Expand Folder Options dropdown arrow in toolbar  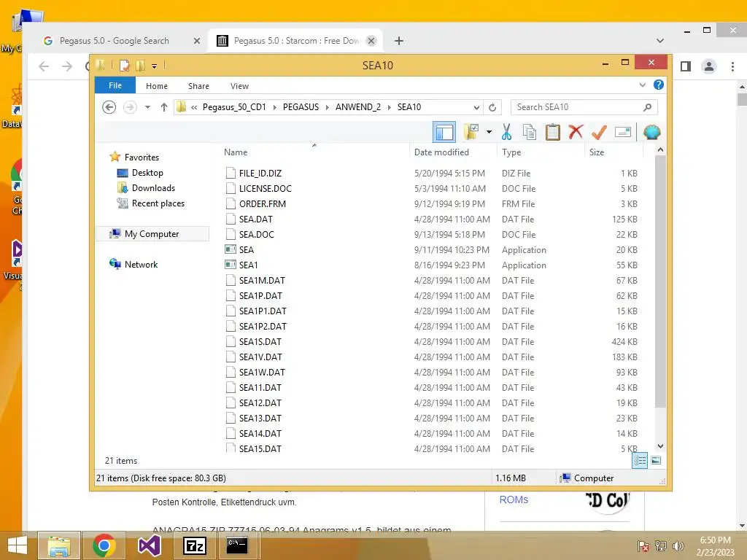489,132
